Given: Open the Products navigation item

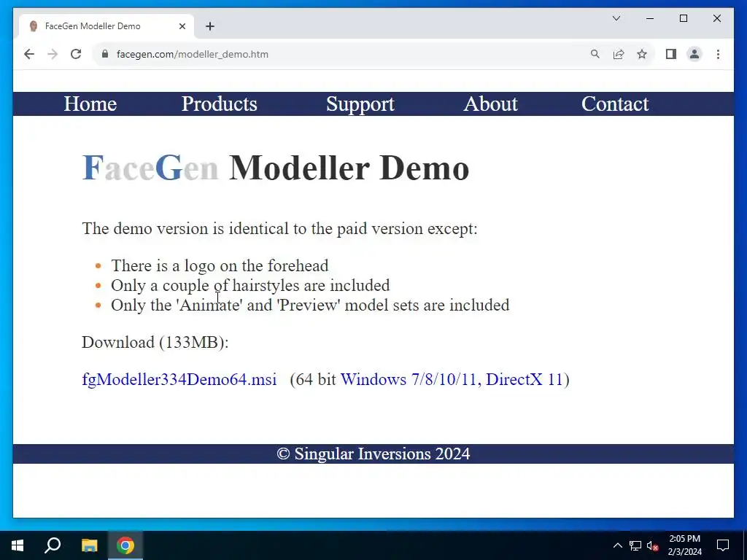Looking at the screenshot, I should [219, 104].
